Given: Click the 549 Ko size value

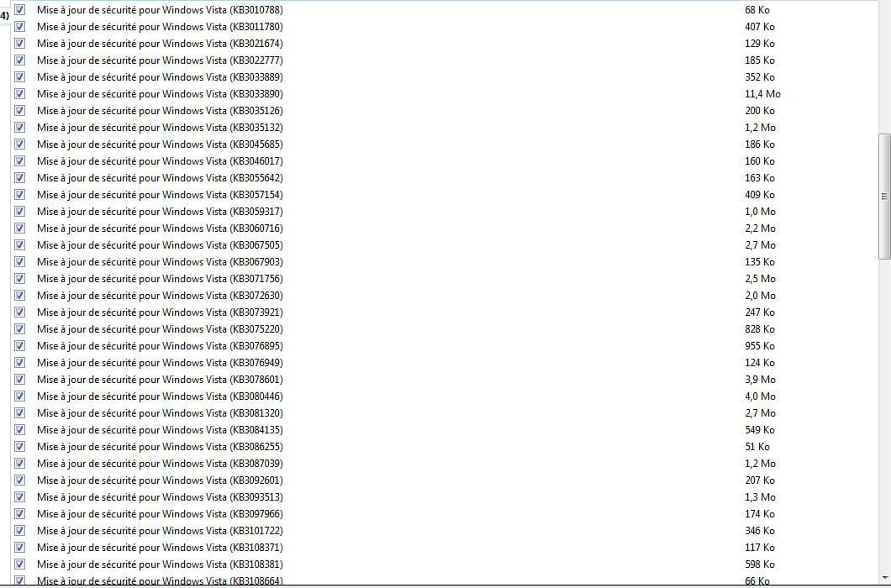Looking at the screenshot, I should pos(760,429).
